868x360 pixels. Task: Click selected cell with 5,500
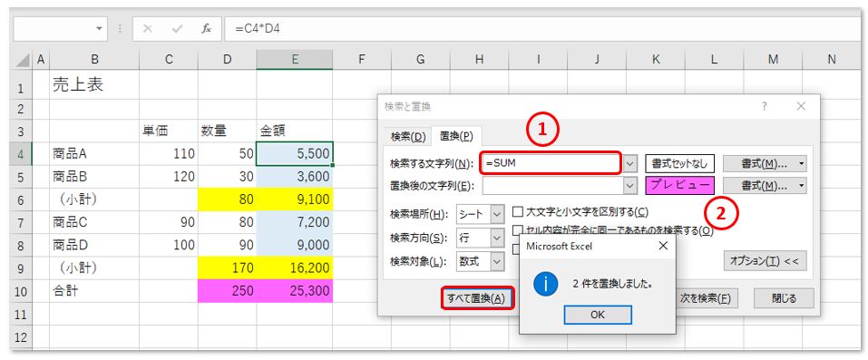pos(295,153)
